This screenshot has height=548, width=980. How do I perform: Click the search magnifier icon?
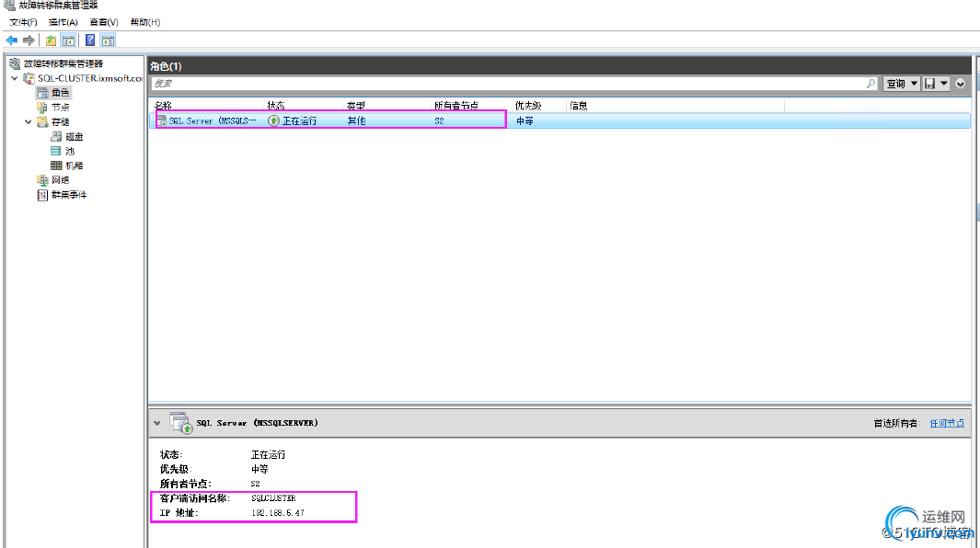tap(871, 84)
